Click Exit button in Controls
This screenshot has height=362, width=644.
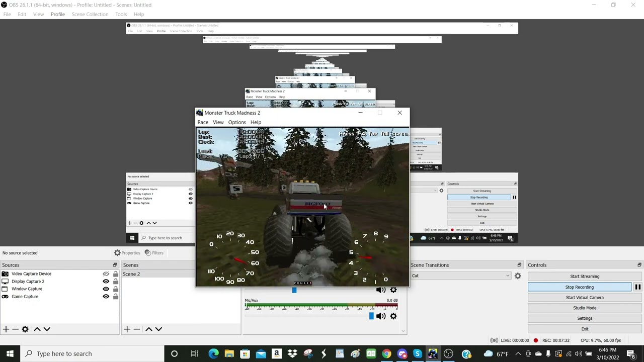click(x=585, y=329)
